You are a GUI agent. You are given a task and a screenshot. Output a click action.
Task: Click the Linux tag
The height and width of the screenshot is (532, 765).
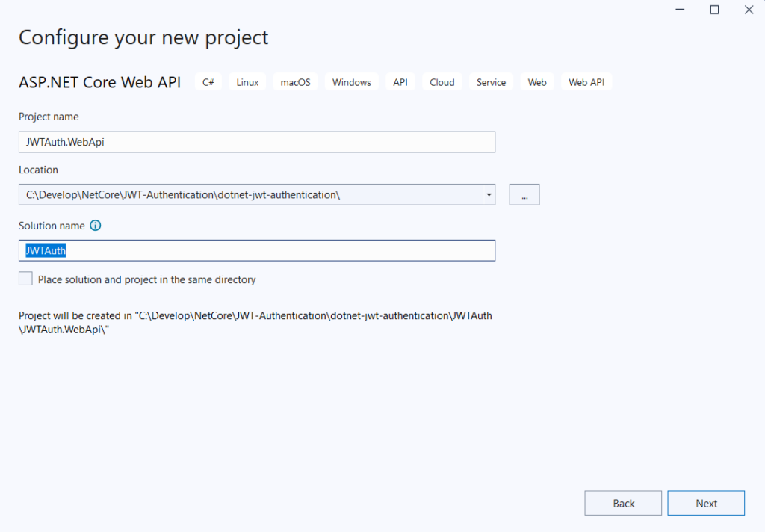pos(247,82)
